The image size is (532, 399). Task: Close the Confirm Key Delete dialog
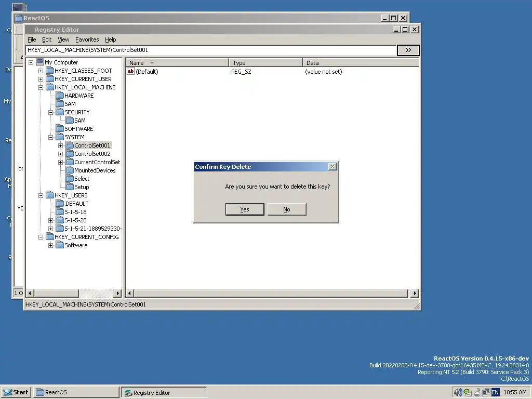(x=332, y=167)
